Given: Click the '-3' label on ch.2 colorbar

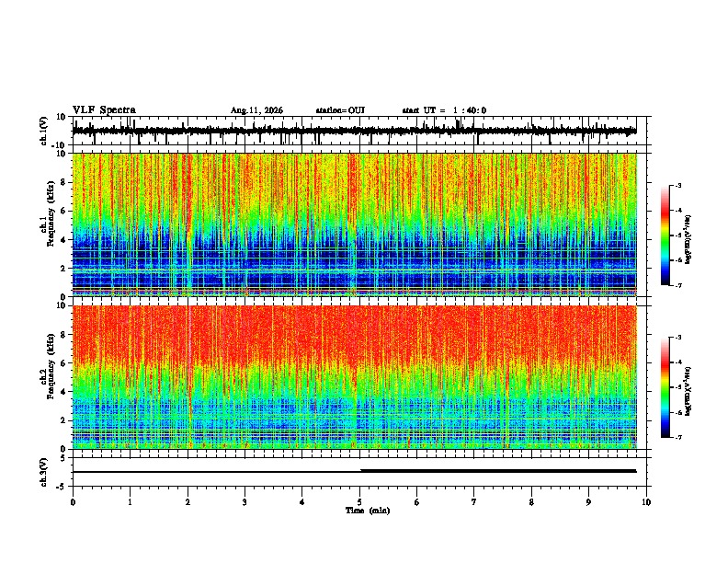Looking at the screenshot, I should point(677,338).
